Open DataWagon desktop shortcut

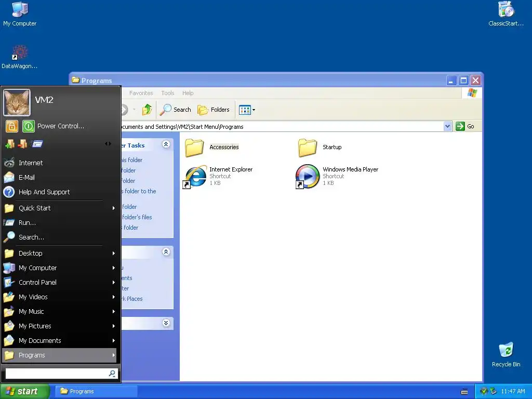(x=20, y=57)
